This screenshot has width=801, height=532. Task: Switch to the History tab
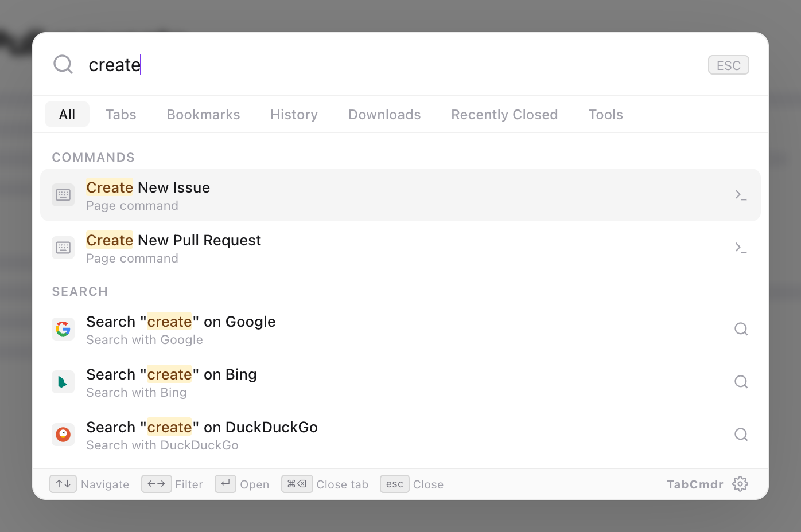pos(294,115)
